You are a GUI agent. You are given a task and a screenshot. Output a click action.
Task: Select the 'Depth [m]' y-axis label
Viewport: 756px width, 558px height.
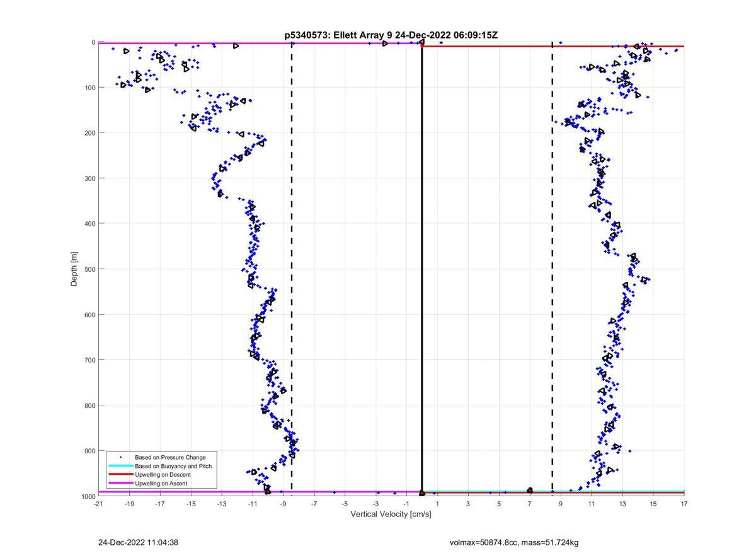(74, 269)
